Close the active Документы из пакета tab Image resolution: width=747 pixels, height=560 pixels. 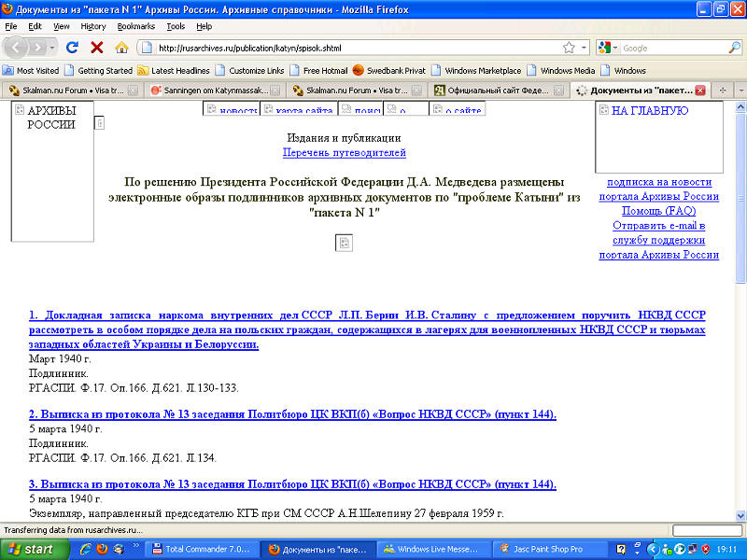pyautogui.click(x=699, y=91)
